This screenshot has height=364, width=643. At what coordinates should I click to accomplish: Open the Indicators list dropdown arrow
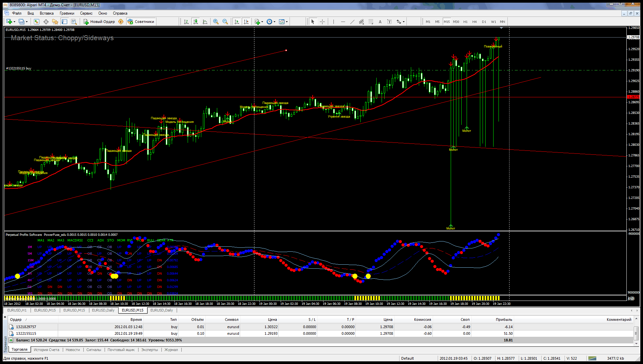[262, 22]
